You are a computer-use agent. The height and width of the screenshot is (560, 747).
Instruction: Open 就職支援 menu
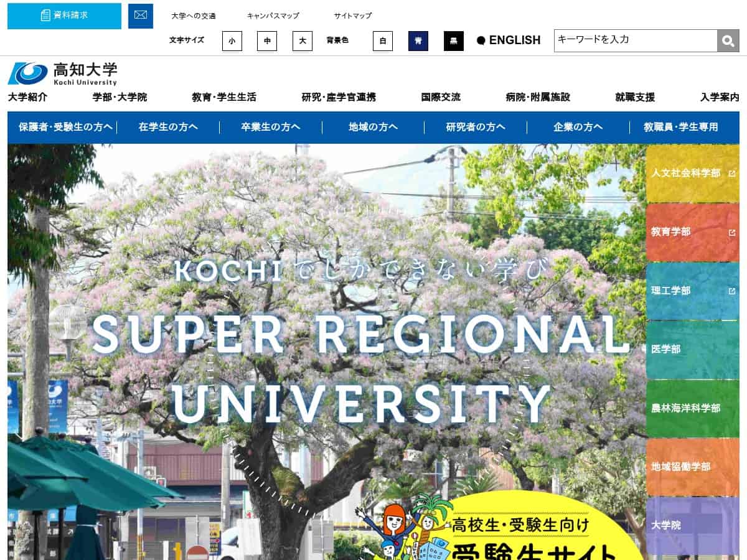635,97
